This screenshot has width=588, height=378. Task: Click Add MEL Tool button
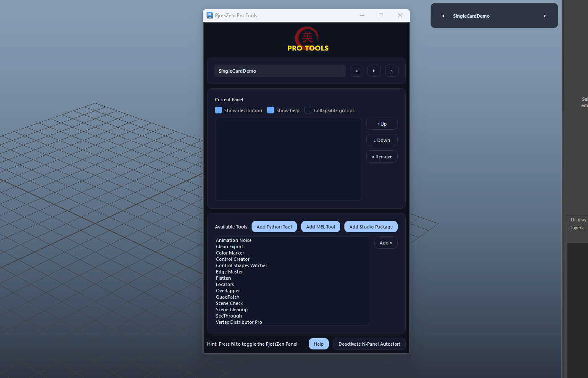320,227
